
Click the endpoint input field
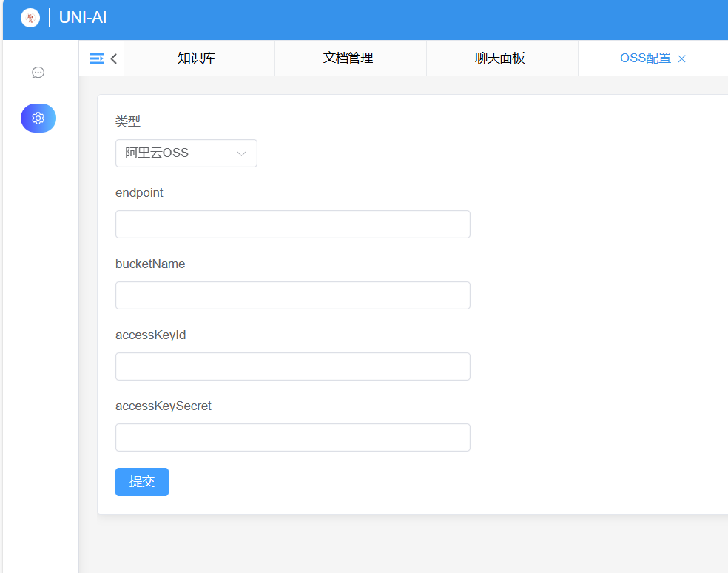click(292, 224)
